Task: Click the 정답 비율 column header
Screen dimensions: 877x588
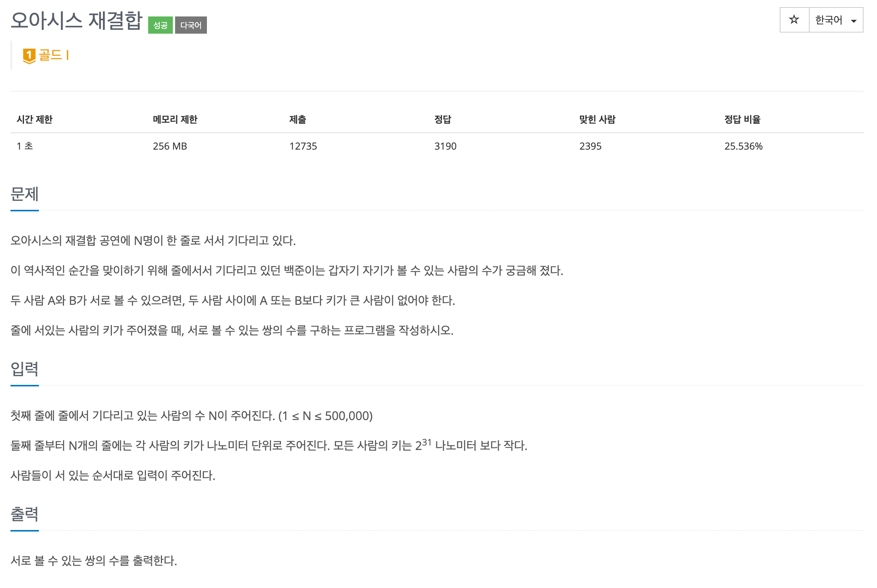Action: 742,119
